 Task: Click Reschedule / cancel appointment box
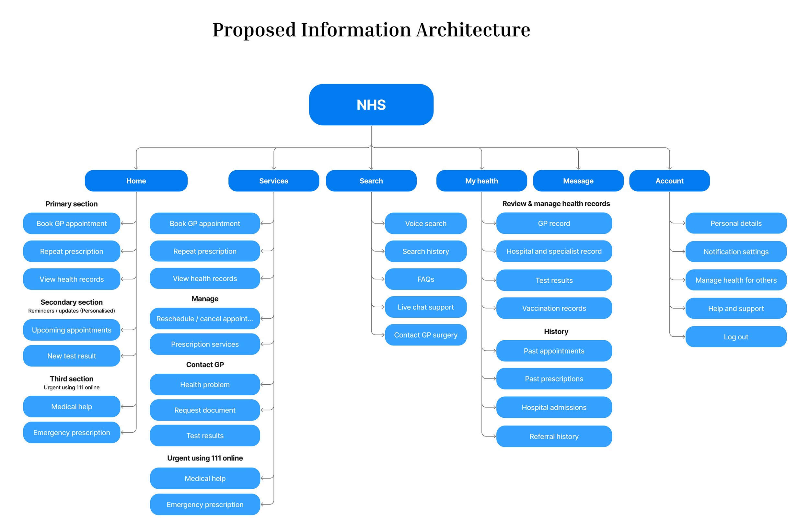tap(204, 319)
